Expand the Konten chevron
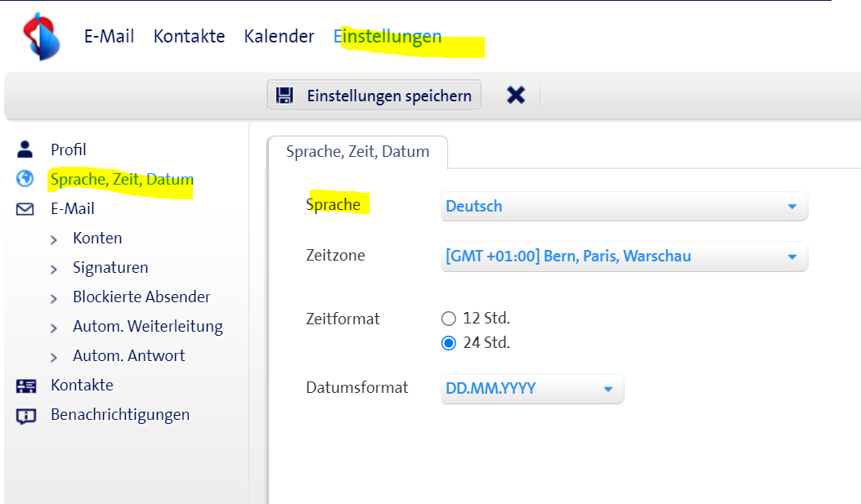The width and height of the screenshot is (861, 504). [x=54, y=239]
